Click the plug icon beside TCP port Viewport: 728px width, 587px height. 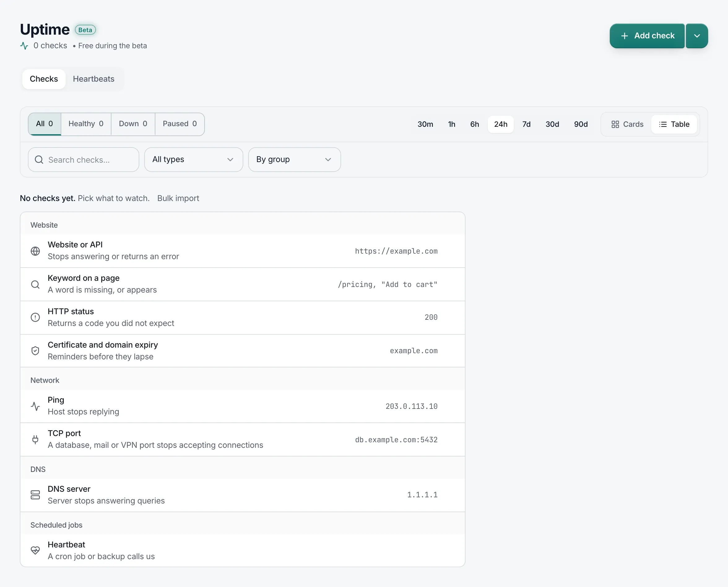(35, 439)
